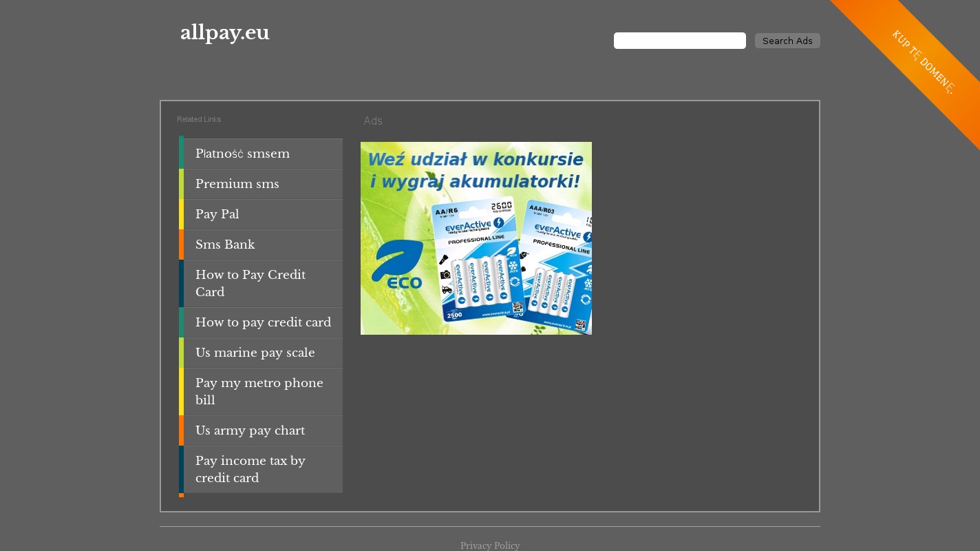
Task: Open the Us army pay chart link
Action: pyautogui.click(x=250, y=430)
